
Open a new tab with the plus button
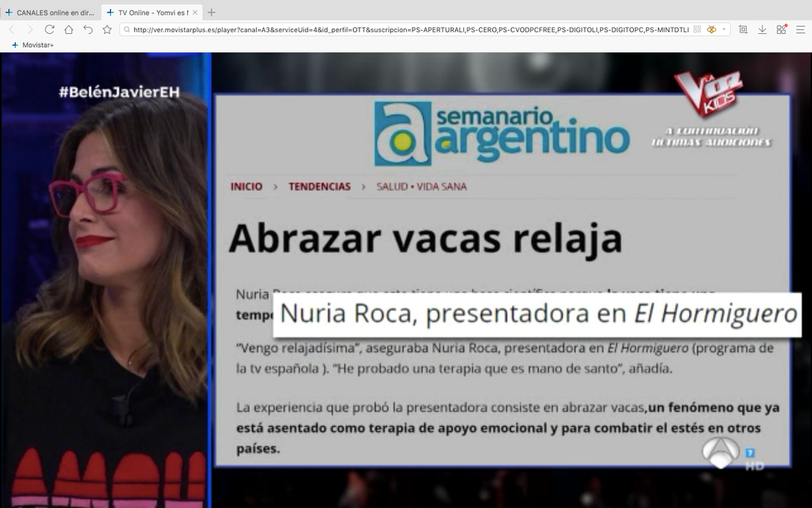pyautogui.click(x=211, y=12)
